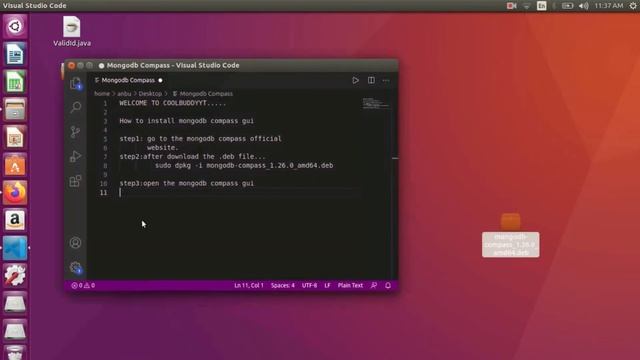This screenshot has height=360, width=640.
Task: Open the Extensions view
Action: [76, 181]
